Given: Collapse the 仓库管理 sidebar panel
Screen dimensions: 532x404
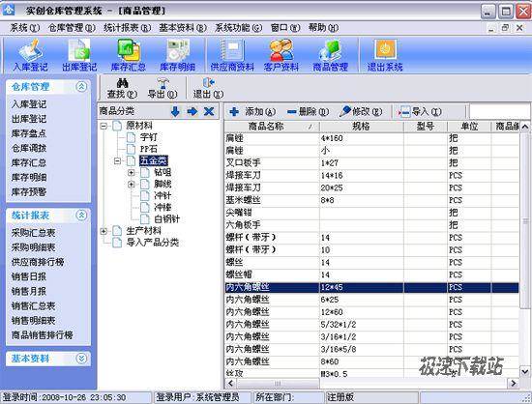Looking at the screenshot, I should (81, 87).
